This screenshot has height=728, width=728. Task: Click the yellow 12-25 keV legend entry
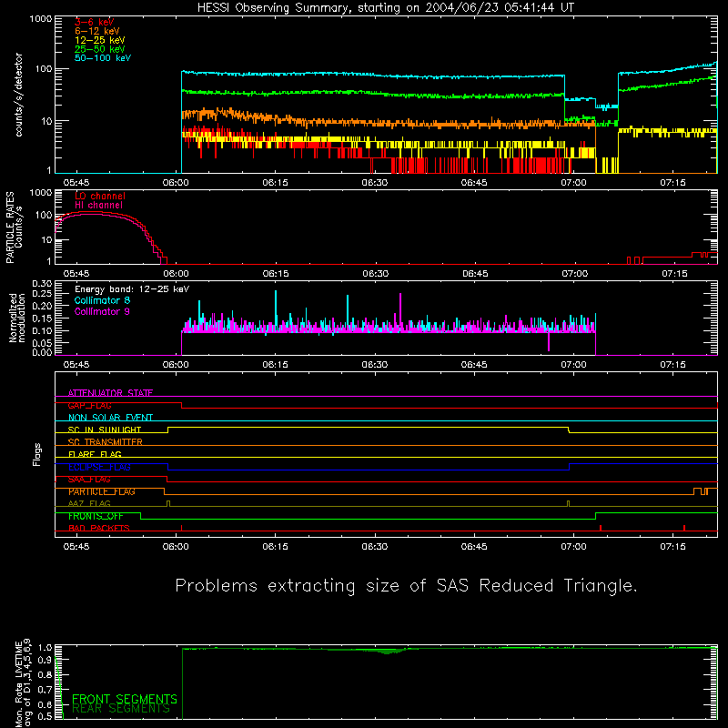coord(100,40)
